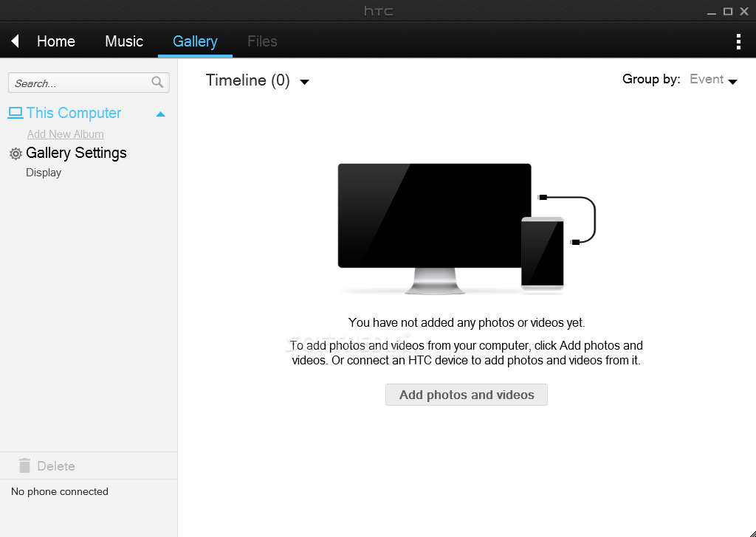
Task: Open the three-dot overflow menu
Action: tap(738, 41)
